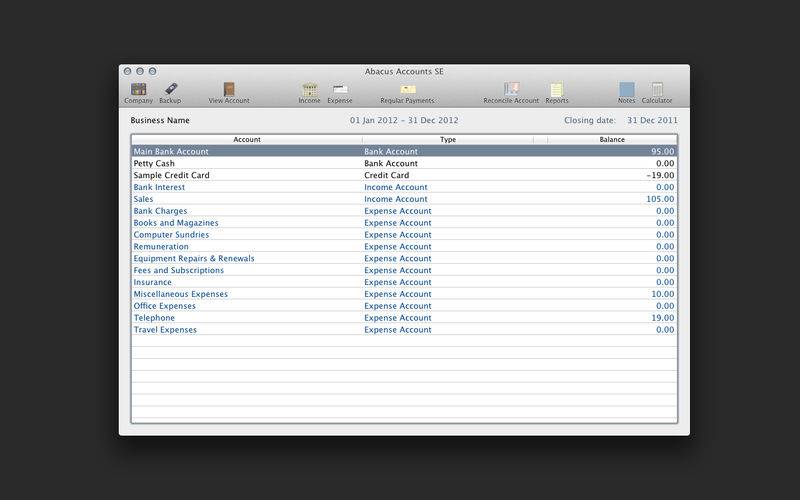Select the Travel Expenses account
This screenshot has height=500, width=800.
coord(404,330)
